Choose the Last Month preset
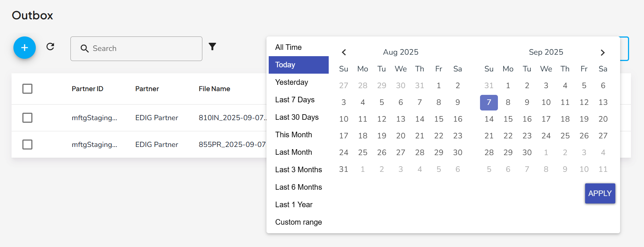Screen dimensions: 644x247 click(x=293, y=152)
